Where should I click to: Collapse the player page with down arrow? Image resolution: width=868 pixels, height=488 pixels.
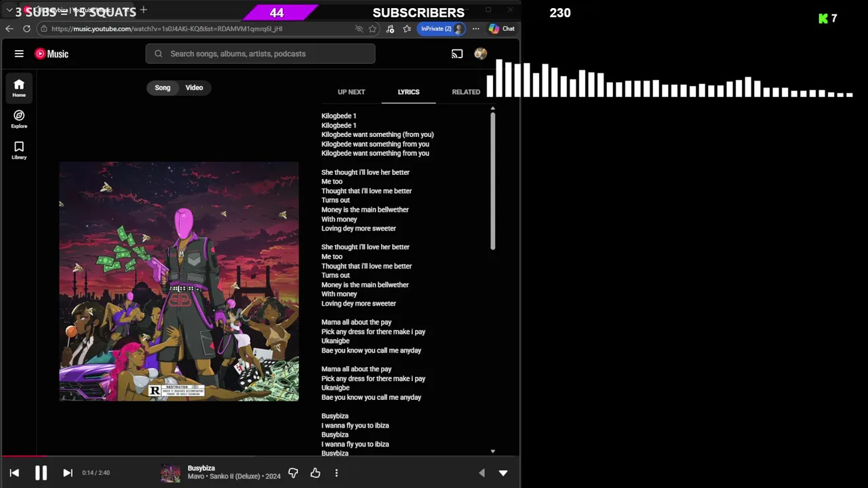point(503,473)
